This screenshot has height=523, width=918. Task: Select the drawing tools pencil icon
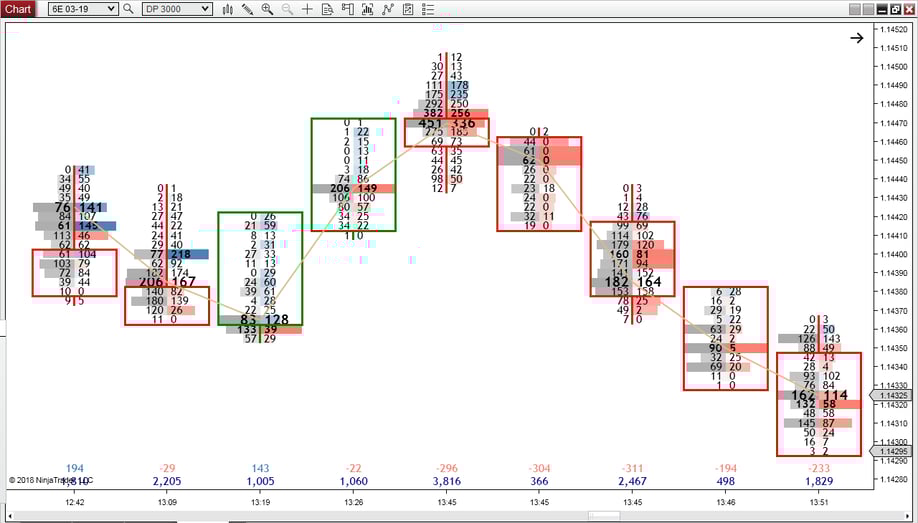pos(248,9)
